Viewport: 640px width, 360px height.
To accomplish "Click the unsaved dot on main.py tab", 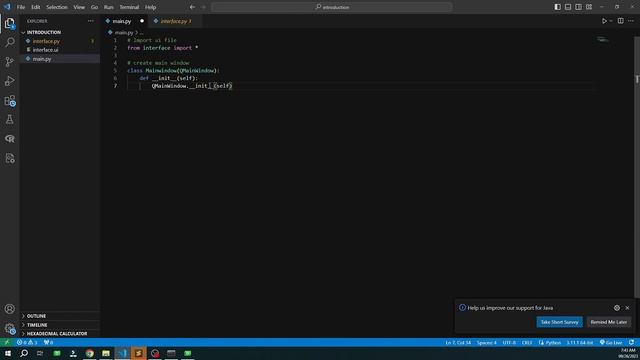I will (x=142, y=21).
